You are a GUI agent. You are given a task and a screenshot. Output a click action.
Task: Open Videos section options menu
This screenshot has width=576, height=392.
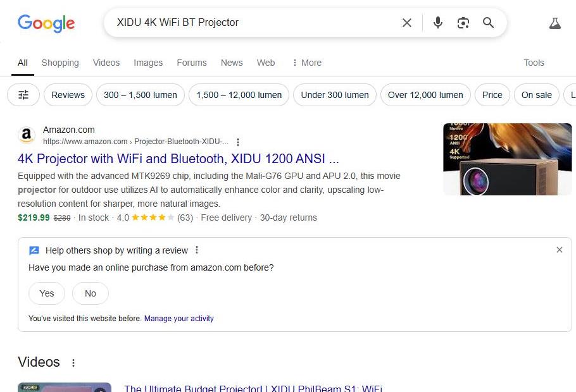73,363
